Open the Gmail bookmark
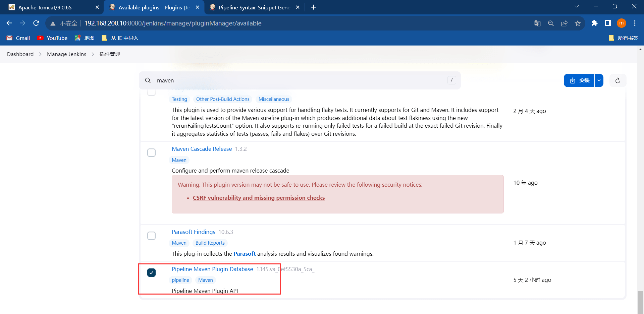Viewport: 644px width, 314px height. pyautogui.click(x=18, y=38)
